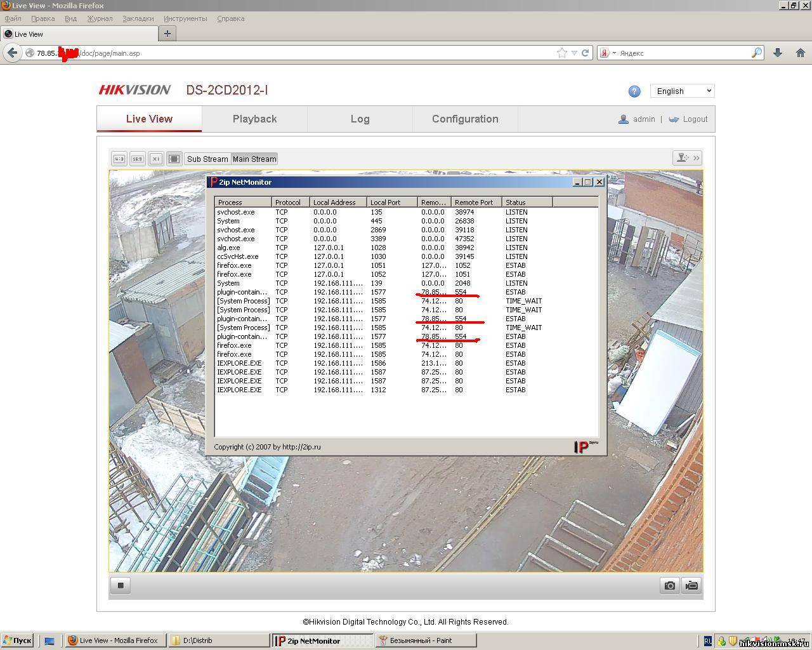
Task: Open the Правка menu
Action: pos(43,18)
